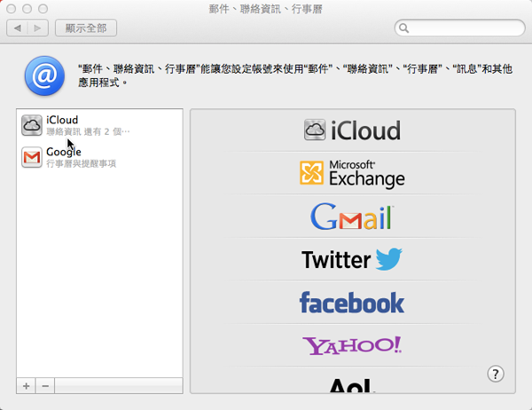Add a Twitter account
Viewport: 532px width, 410px height.
tap(352, 259)
